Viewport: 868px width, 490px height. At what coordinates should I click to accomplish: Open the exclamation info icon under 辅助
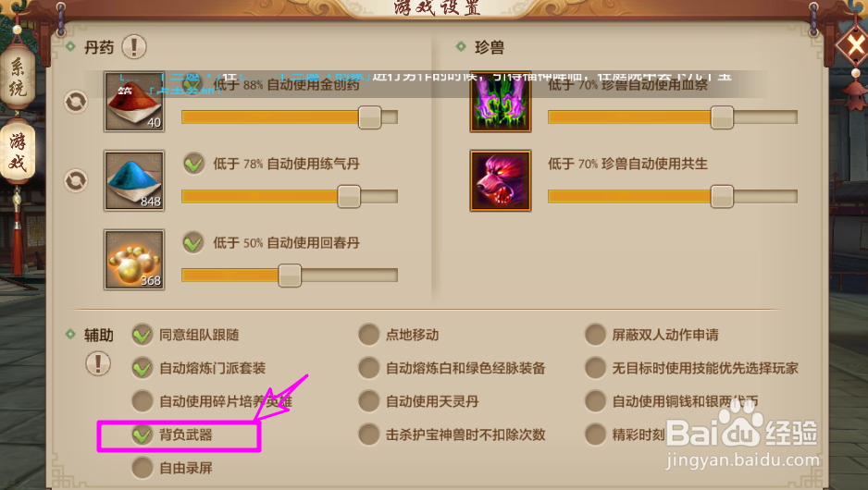pyautogui.click(x=98, y=364)
